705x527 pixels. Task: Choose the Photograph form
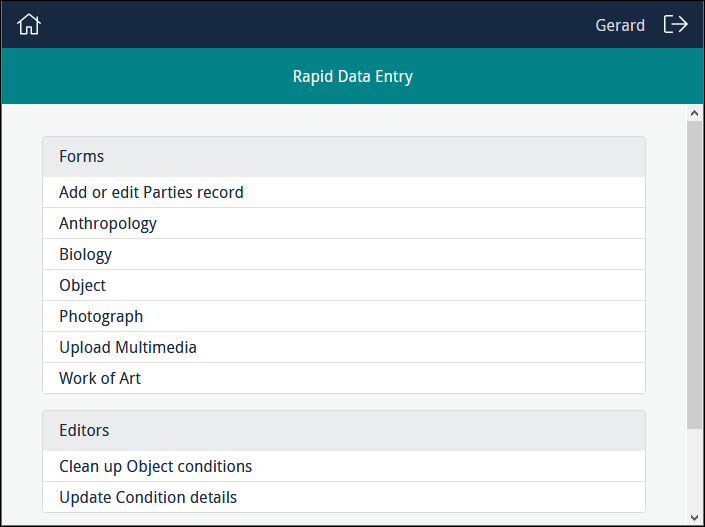point(101,316)
